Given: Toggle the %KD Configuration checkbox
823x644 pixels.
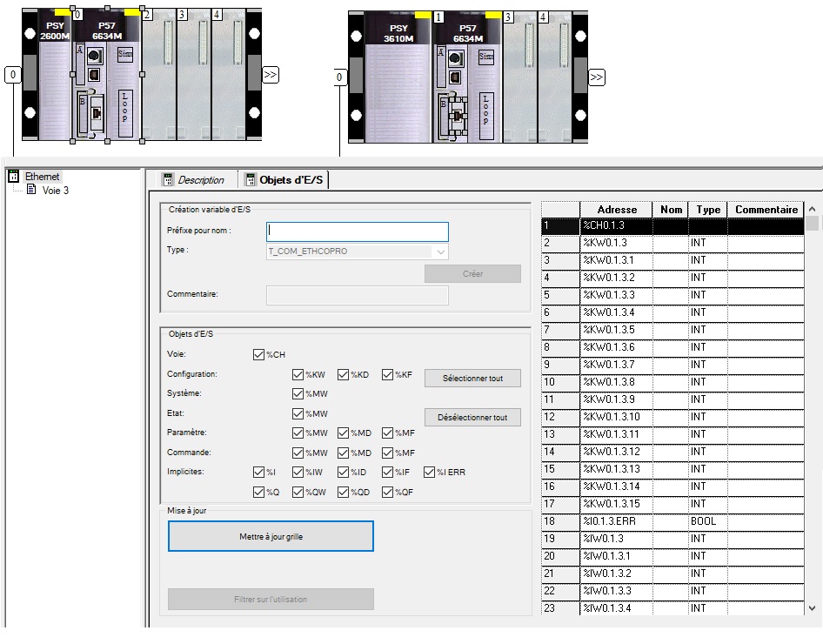Looking at the screenshot, I should click(344, 375).
